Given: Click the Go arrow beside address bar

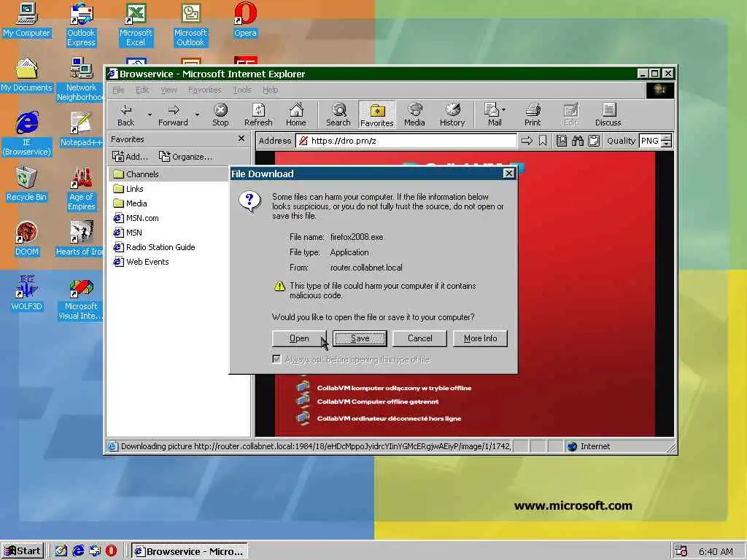Looking at the screenshot, I should point(527,141).
